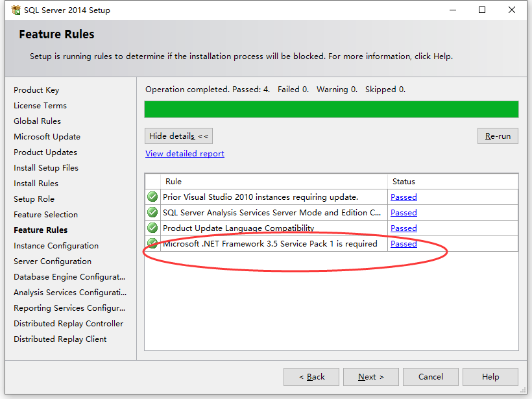The image size is (532, 399).
Task: Click the green checkmark for Product Update Language Compatibility
Action: click(152, 228)
